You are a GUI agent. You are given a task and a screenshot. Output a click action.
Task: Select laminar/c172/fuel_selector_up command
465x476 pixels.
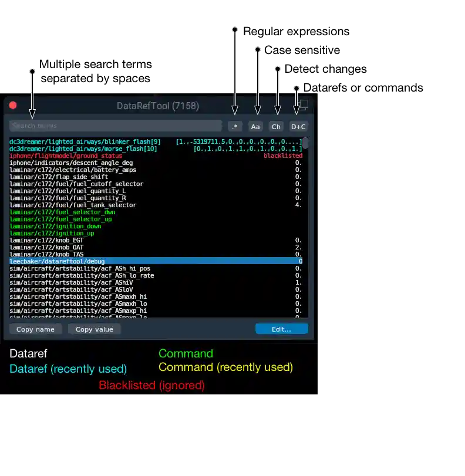tap(156, 219)
